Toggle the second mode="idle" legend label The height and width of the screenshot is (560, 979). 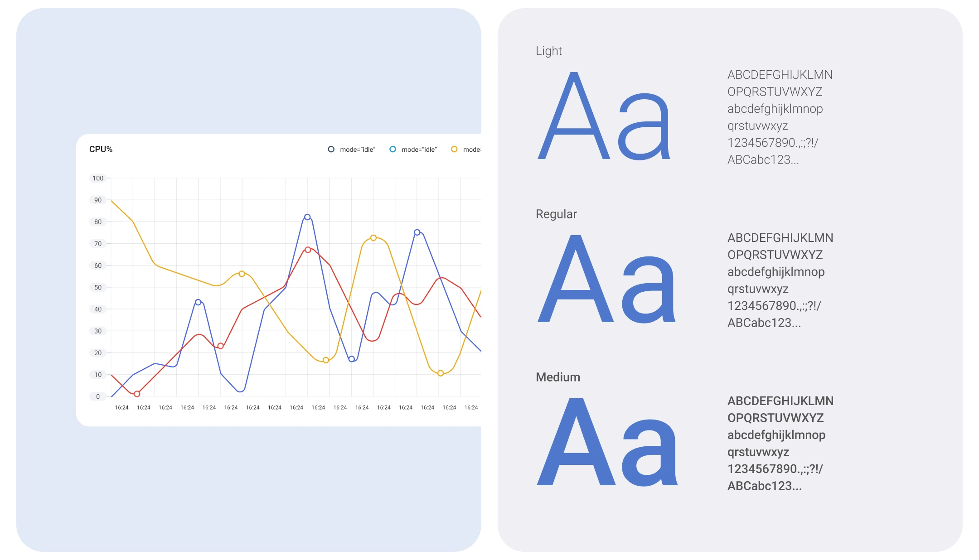[419, 150]
